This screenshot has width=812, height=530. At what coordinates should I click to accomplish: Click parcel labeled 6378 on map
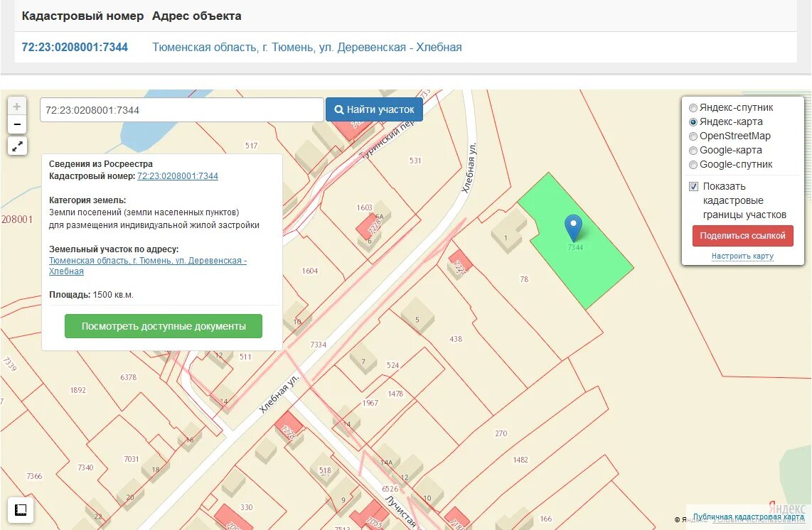coord(129,377)
